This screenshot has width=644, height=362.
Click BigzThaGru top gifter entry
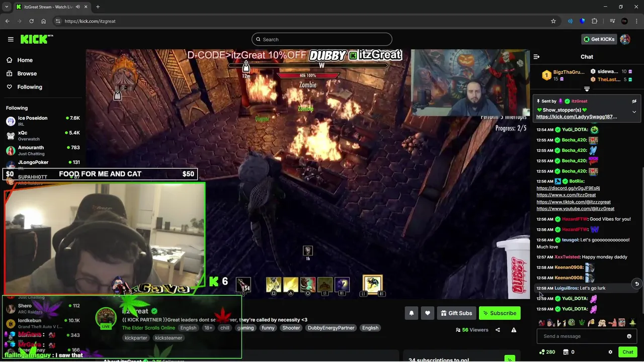(562, 75)
